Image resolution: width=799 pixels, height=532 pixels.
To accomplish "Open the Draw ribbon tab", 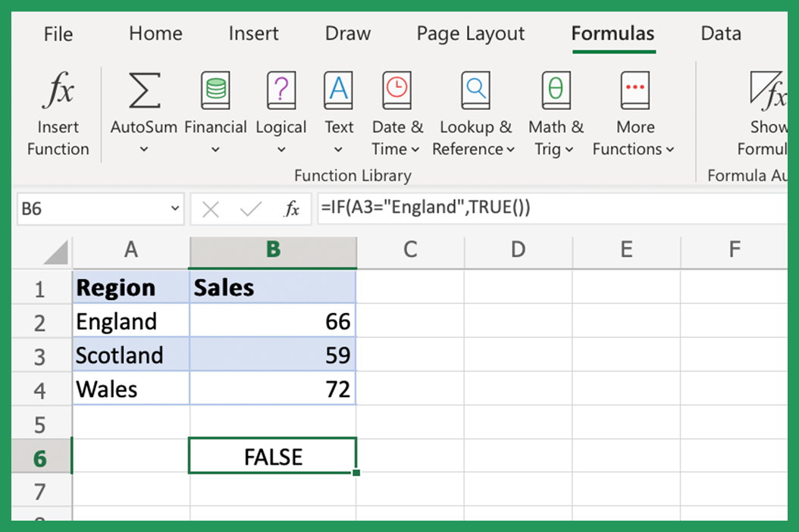I will pos(347,33).
